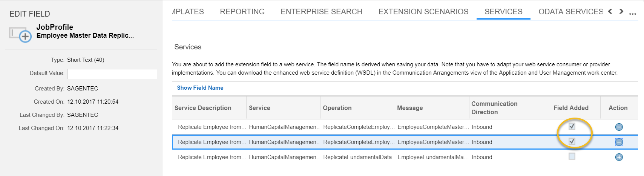The height and width of the screenshot is (176, 644).
Task: Click the JobProfile extension field icon
Action: click(x=20, y=34)
